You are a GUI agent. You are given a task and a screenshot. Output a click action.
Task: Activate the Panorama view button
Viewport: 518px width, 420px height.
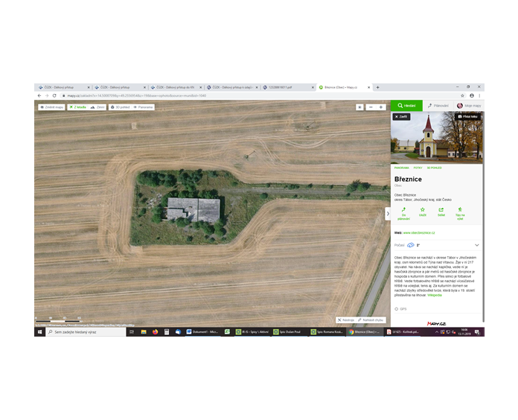click(143, 107)
